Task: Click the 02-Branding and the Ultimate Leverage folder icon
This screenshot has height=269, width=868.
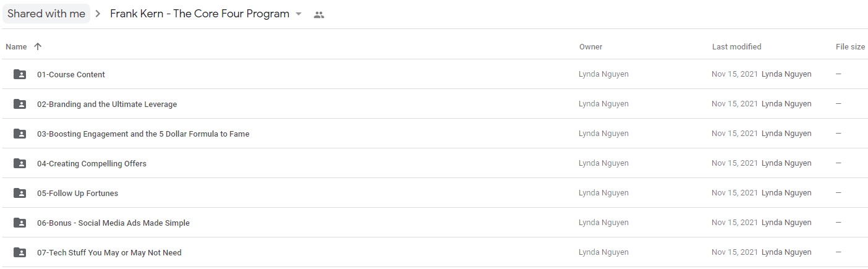Action: (x=20, y=104)
